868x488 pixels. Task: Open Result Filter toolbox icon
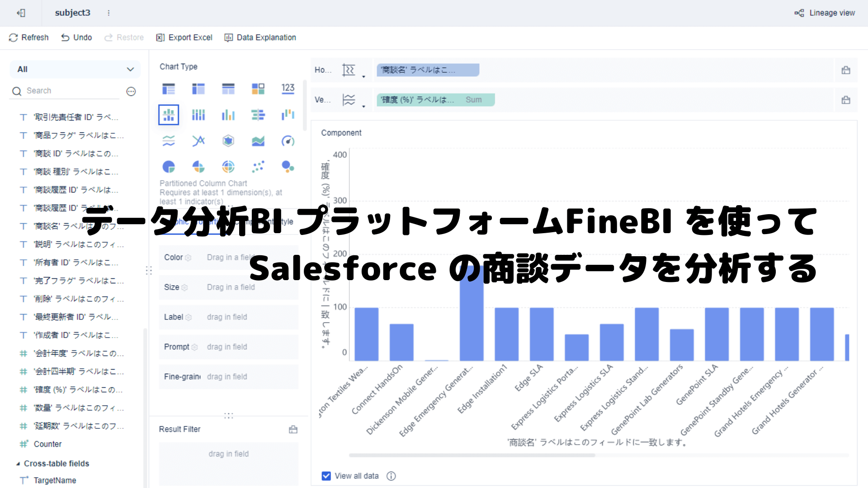click(x=293, y=429)
